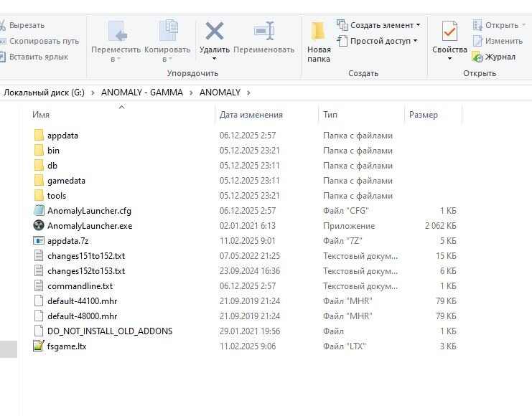Click the Copy to (Копировать в) icon

click(x=167, y=32)
